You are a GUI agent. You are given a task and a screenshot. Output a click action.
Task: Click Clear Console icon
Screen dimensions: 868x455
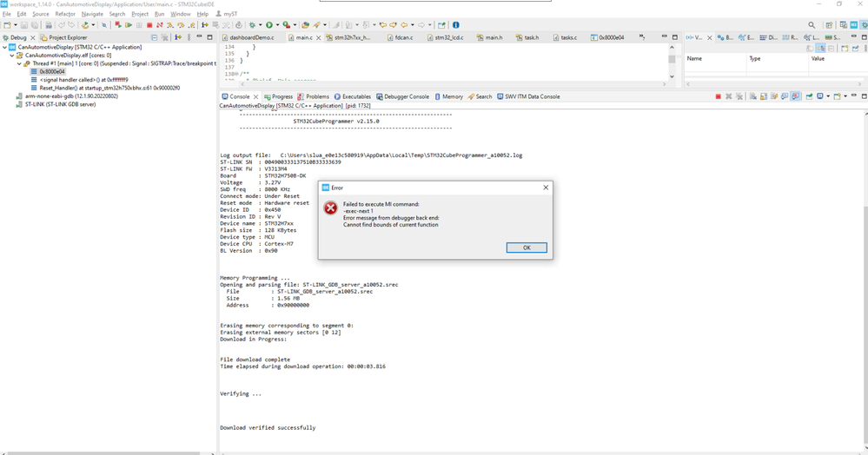752,96
